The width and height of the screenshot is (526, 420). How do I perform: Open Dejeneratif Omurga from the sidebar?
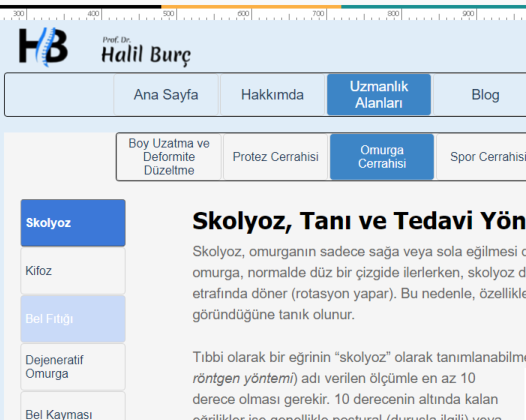[73, 367]
